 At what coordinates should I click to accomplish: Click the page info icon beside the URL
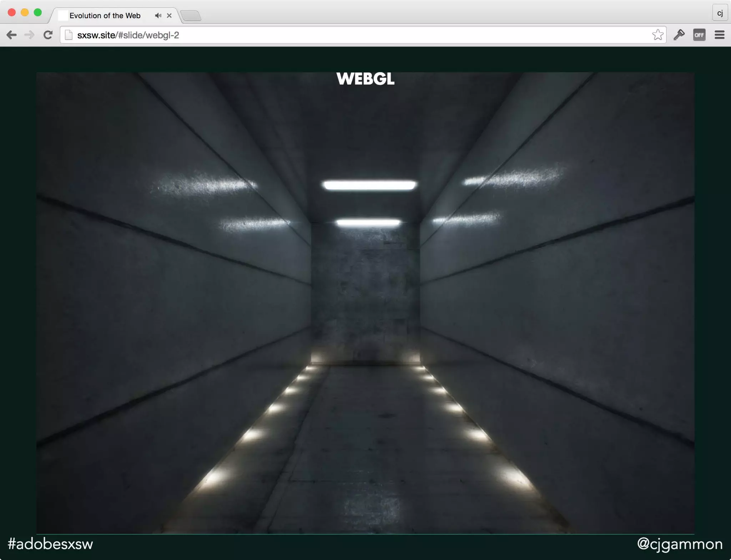tap(69, 35)
